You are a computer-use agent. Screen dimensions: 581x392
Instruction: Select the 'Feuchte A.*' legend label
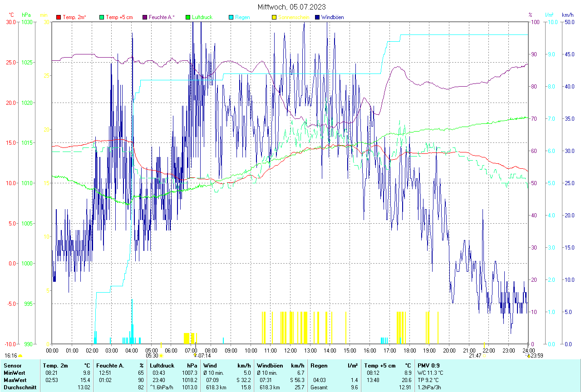[x=162, y=17]
